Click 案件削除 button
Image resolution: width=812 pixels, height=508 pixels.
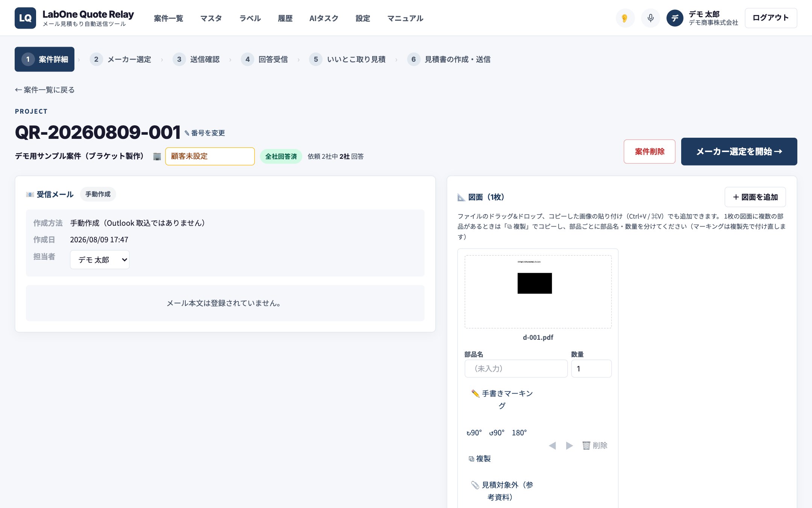point(649,151)
